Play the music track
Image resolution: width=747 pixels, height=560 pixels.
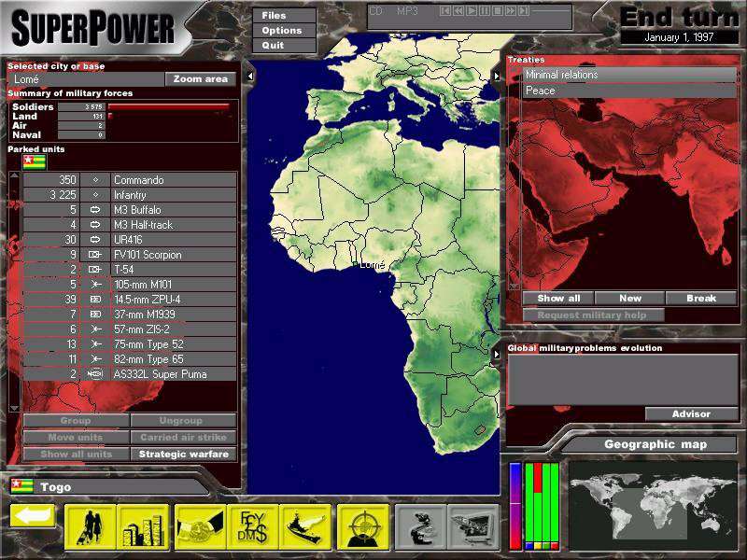[x=472, y=10]
